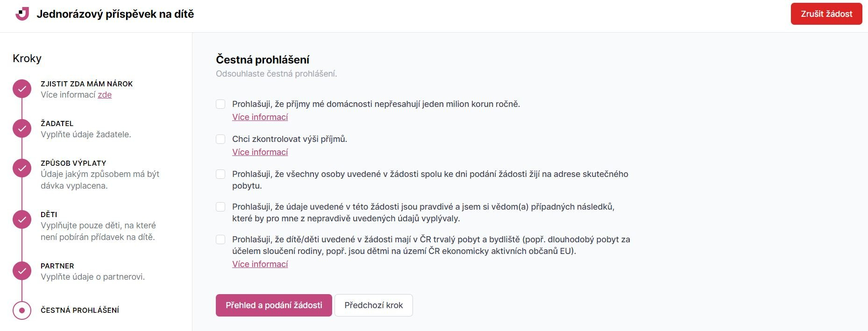Click the completed Žadatel step icon
868x331 pixels.
22,128
